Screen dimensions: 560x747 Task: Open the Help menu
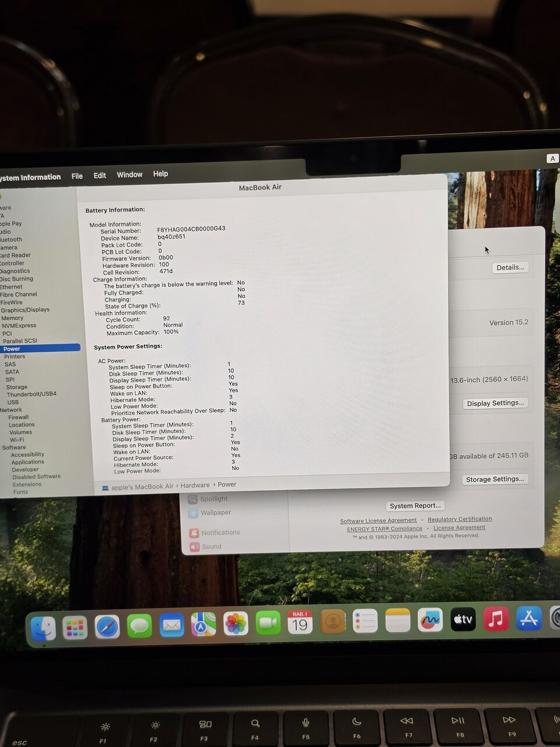tap(160, 174)
